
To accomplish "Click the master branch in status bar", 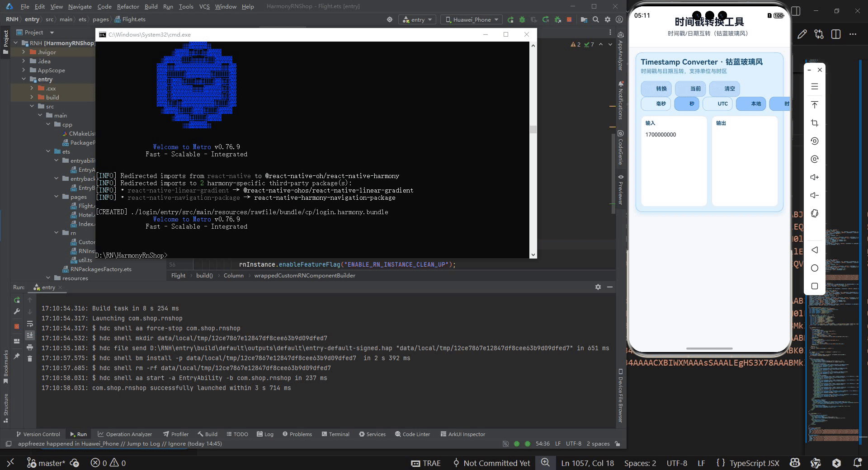I will [x=46, y=463].
